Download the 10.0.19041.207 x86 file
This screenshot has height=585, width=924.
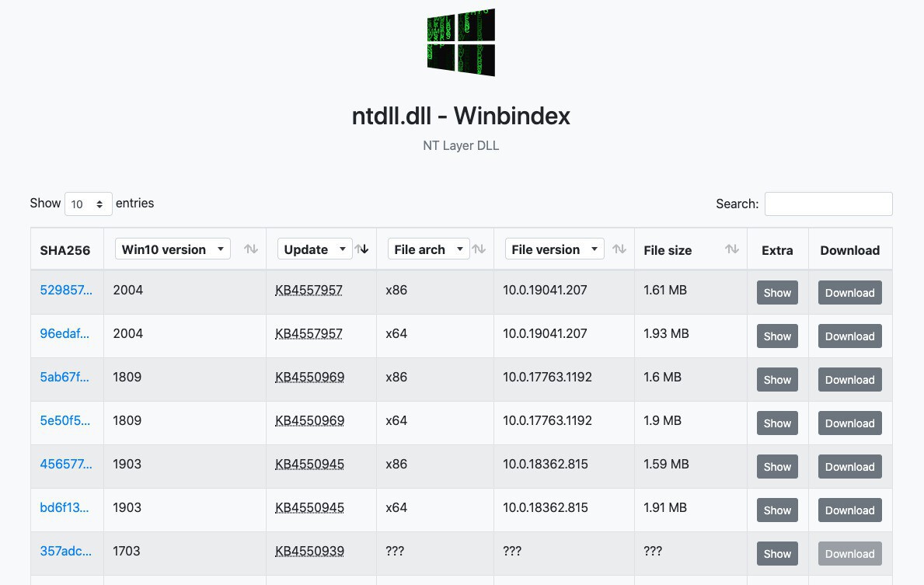coord(849,293)
